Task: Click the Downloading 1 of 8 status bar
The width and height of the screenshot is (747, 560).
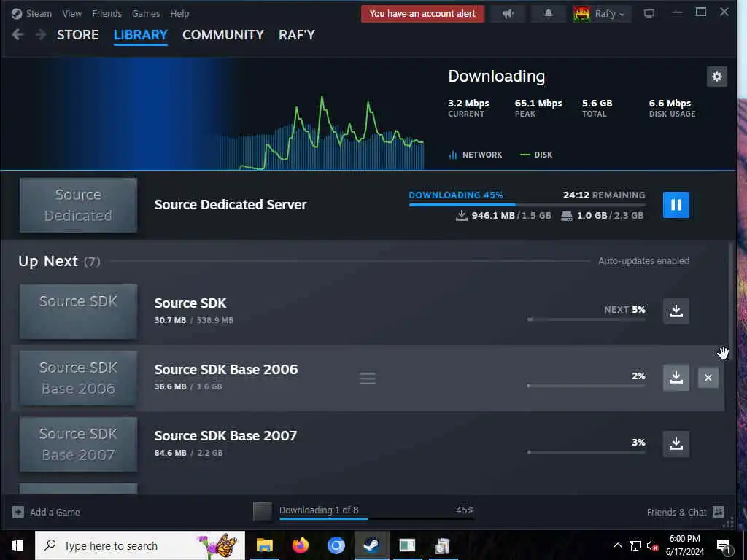Action: pos(376,511)
